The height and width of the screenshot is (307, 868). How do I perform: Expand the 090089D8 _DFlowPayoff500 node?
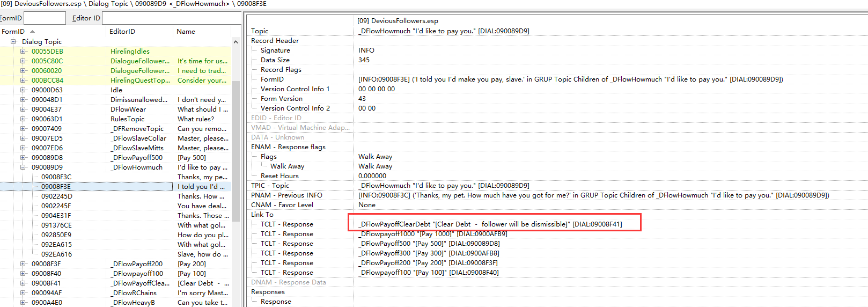[x=23, y=157]
